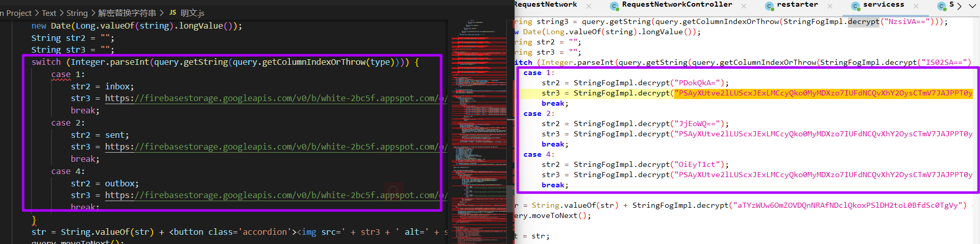Click the 'ery.moveToNext();' line in light editor

(553, 216)
